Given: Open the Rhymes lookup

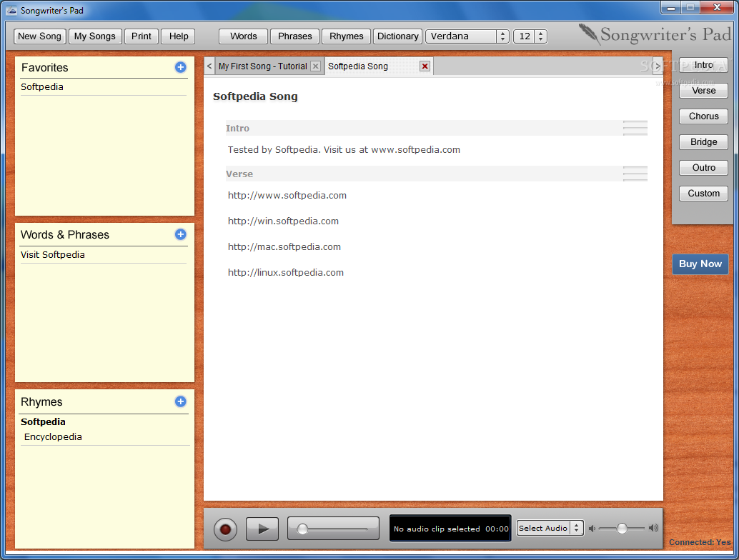Looking at the screenshot, I should tap(347, 36).
